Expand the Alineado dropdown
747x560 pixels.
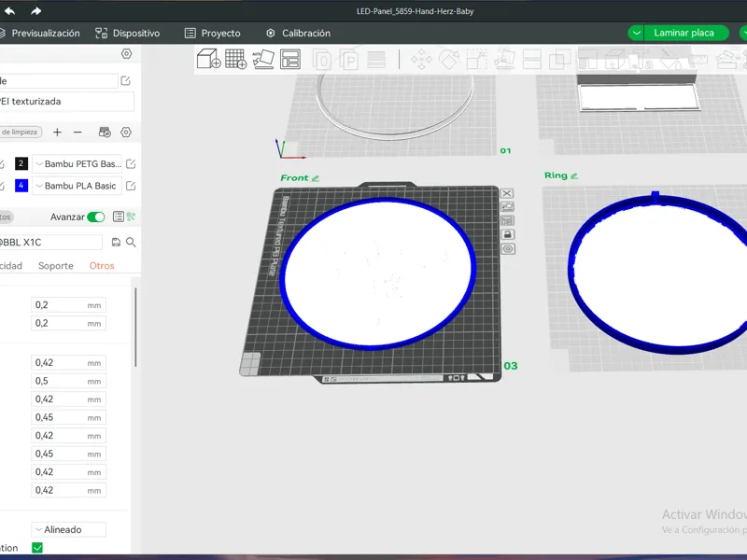coord(68,529)
